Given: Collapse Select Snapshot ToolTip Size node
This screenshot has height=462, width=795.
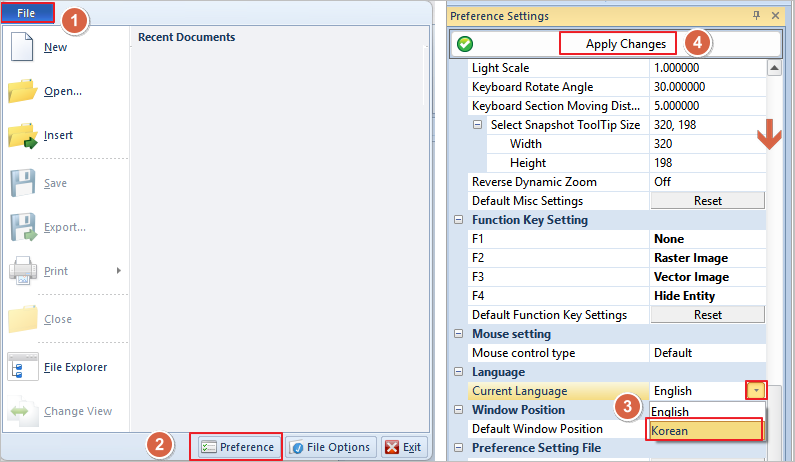Looking at the screenshot, I should click(478, 125).
